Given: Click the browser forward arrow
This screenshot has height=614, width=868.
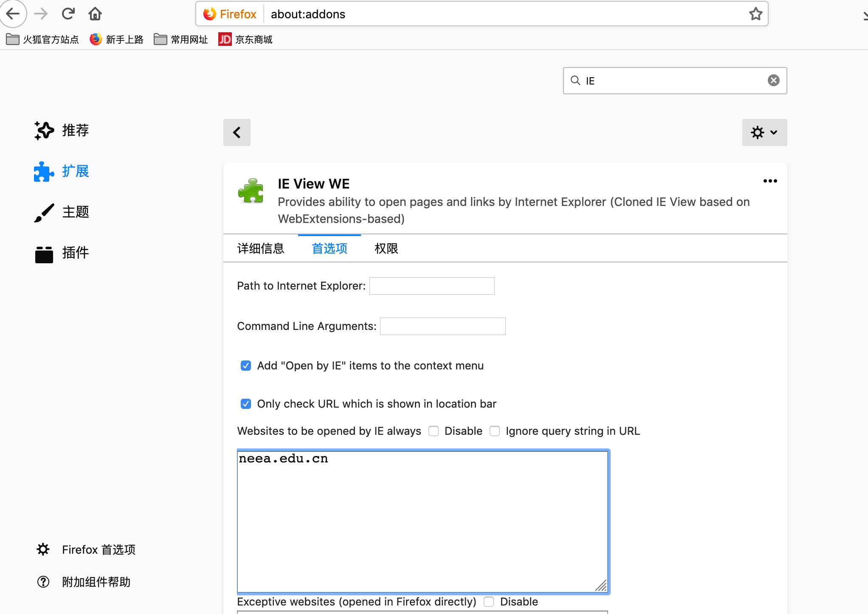Looking at the screenshot, I should (x=41, y=14).
